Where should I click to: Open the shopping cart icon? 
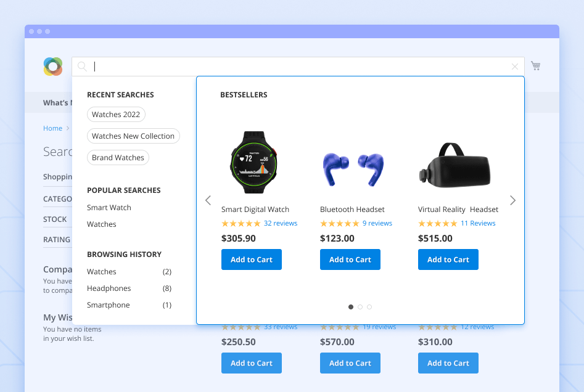pyautogui.click(x=536, y=65)
